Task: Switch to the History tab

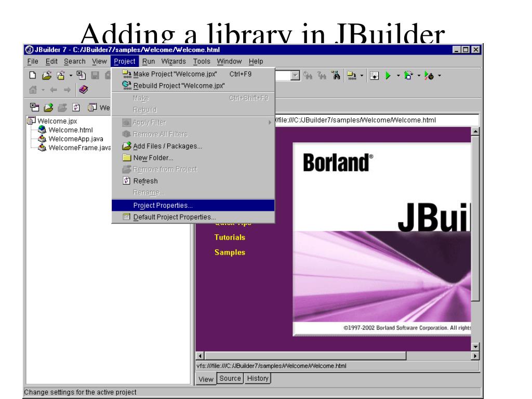Action: coord(258,378)
